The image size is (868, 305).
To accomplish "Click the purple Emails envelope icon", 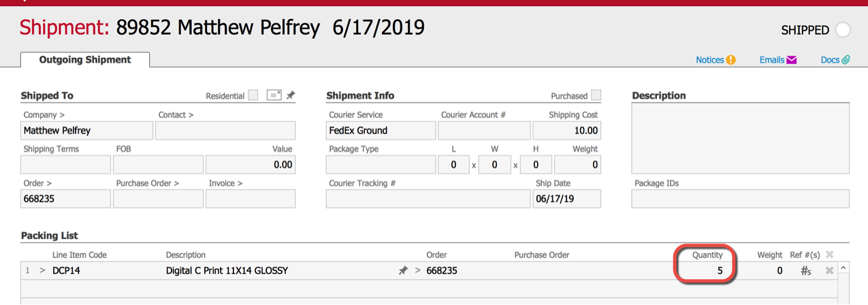I will tap(792, 60).
